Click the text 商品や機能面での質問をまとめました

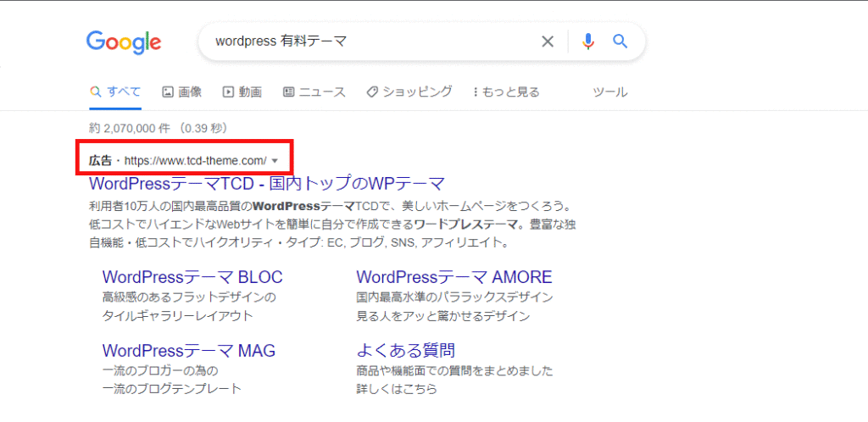(x=454, y=370)
